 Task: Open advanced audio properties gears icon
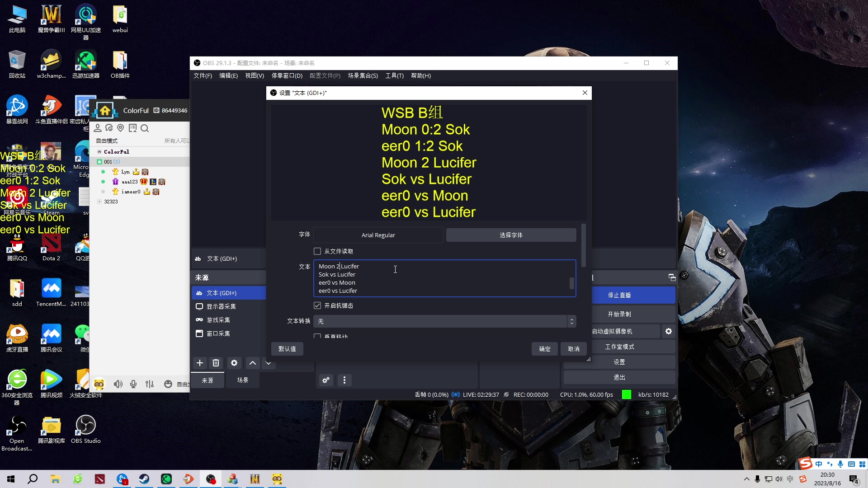click(x=326, y=380)
